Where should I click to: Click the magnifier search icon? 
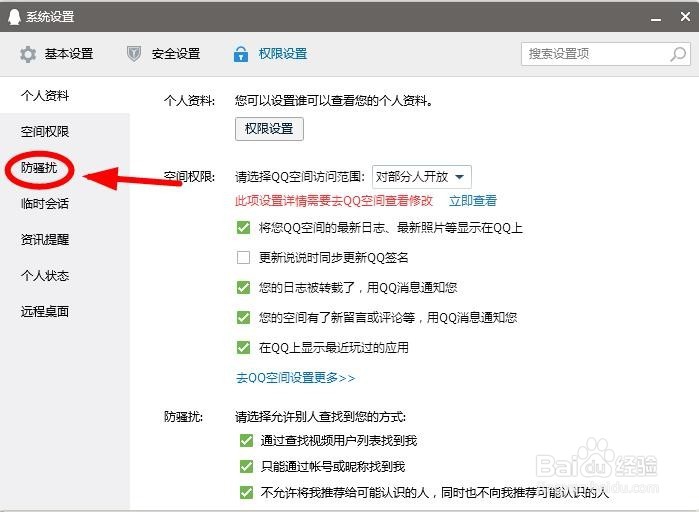point(678,54)
